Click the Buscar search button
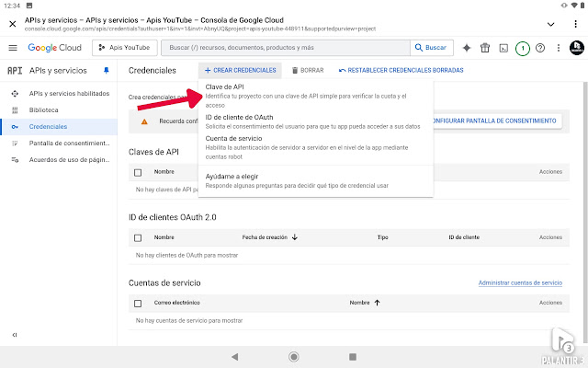Viewport: 588px width, 368px height. pyautogui.click(x=432, y=48)
